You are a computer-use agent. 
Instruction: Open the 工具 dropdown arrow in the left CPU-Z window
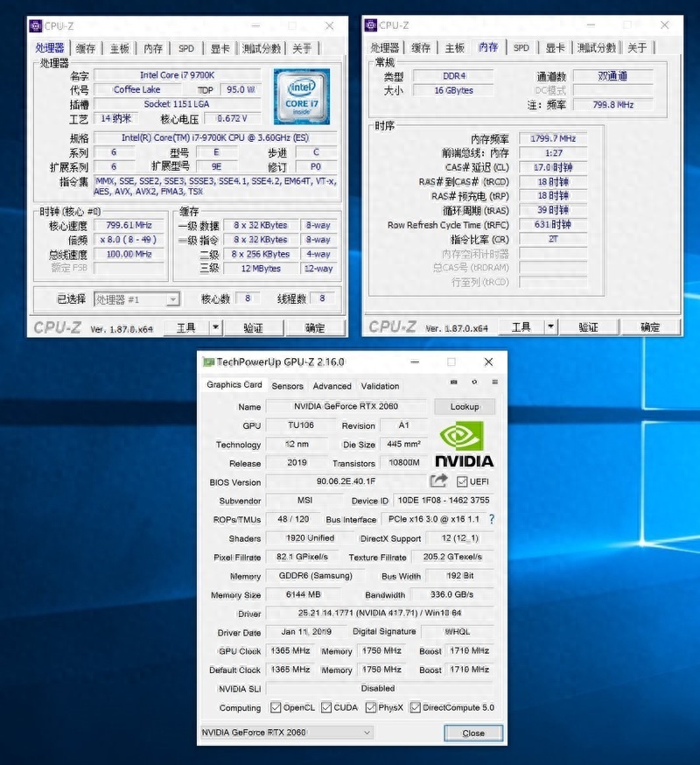[215, 327]
